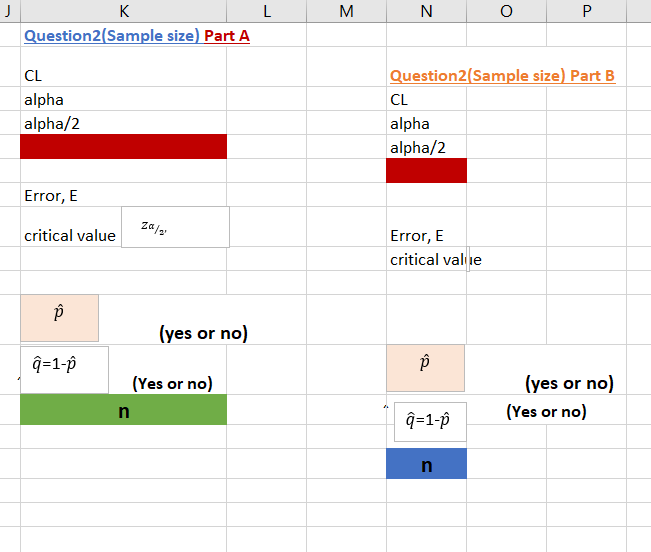Click '(yes or no)' text in Part B
This screenshot has width=651, height=552.
[x=570, y=383]
